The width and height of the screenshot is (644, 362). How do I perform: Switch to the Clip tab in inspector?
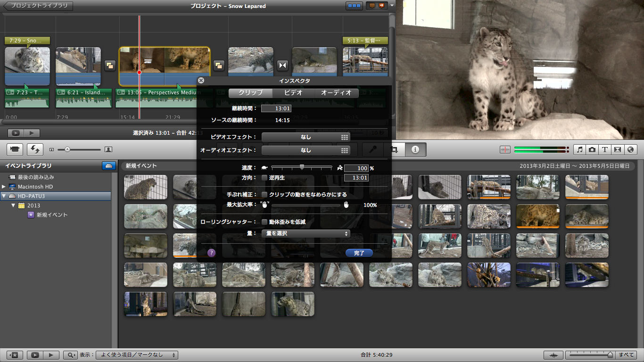[x=250, y=93]
